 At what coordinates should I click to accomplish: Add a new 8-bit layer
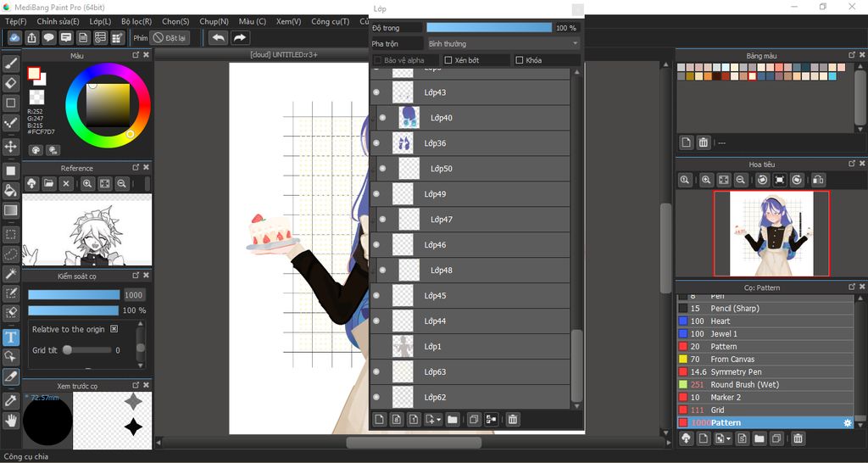click(x=397, y=420)
